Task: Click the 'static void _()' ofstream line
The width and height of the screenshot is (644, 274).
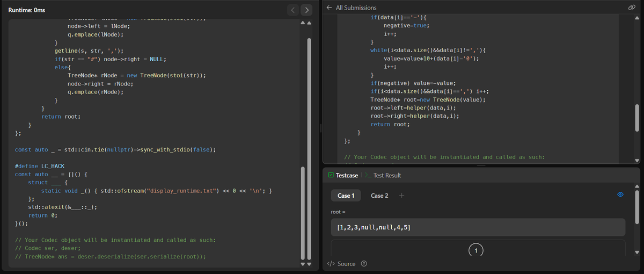Action: click(x=158, y=191)
